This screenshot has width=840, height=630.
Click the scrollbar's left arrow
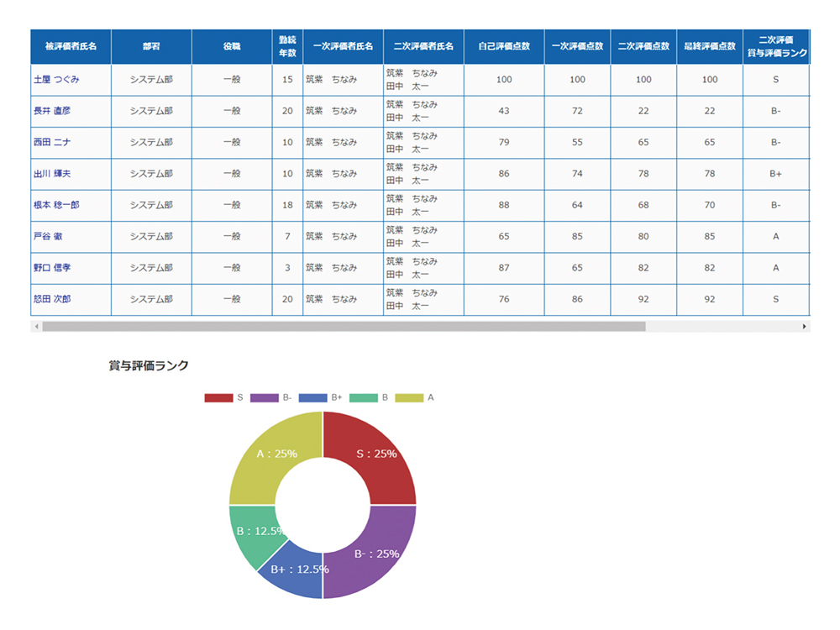pos(35,326)
